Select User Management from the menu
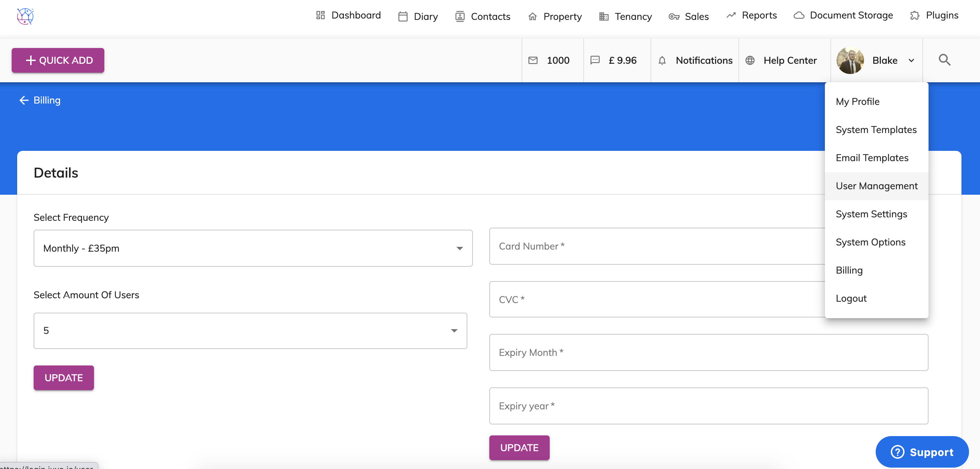Screen dimensions: 980x469 tap(876, 186)
